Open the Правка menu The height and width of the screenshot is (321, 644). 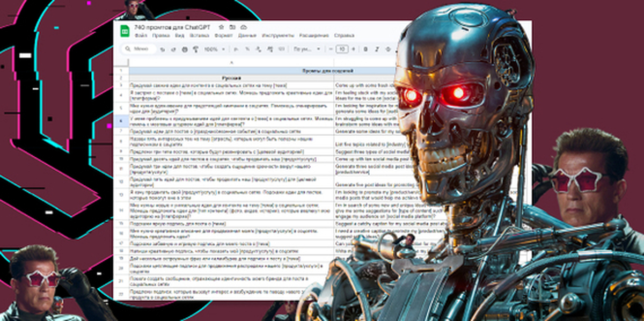[161, 35]
